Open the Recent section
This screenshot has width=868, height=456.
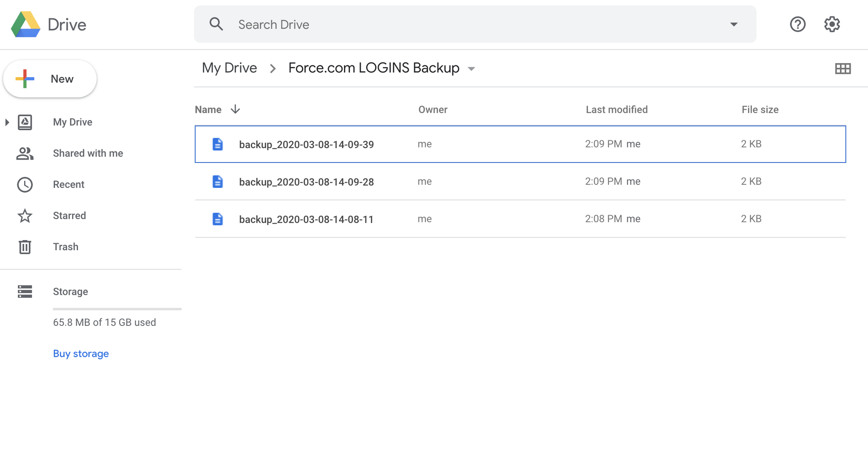coord(69,185)
